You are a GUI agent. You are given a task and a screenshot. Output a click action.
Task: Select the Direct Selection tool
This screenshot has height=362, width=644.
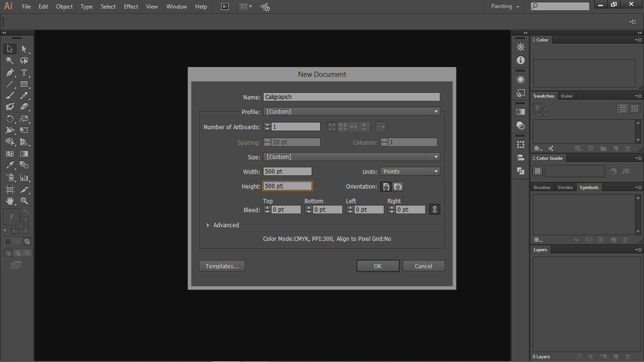click(24, 49)
